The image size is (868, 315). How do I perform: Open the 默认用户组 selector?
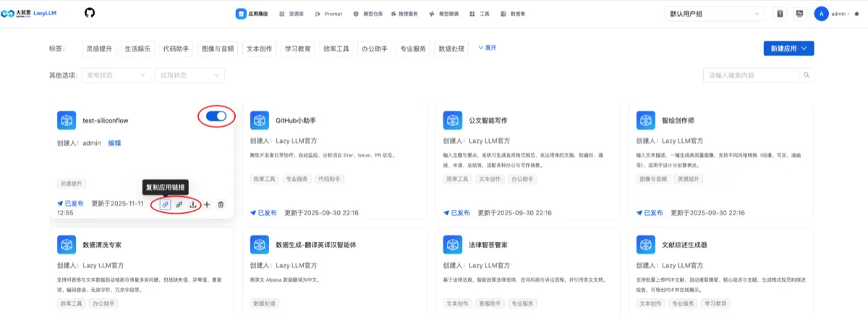tap(715, 14)
